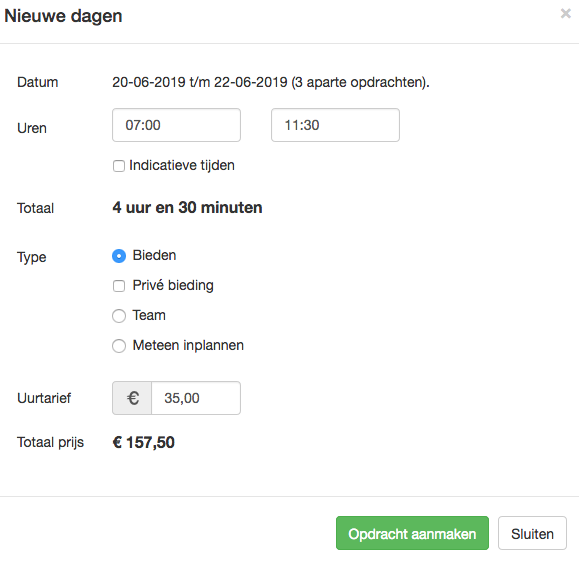Focus the Uurtarief amount field showing 35,00
Screen dimensions: 579x563
(x=196, y=398)
